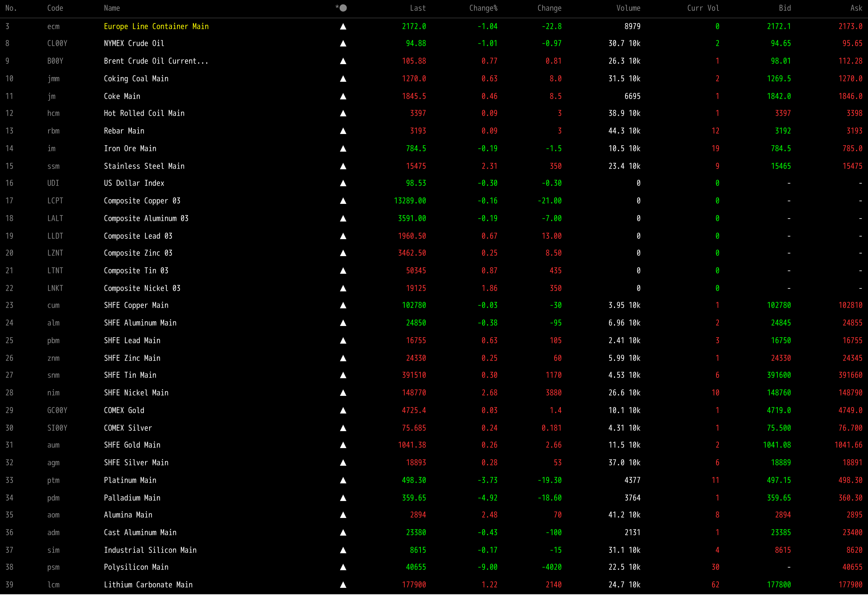This screenshot has height=597, width=868.
Task: Sort the list by Curr Vol header
Action: pos(703,8)
